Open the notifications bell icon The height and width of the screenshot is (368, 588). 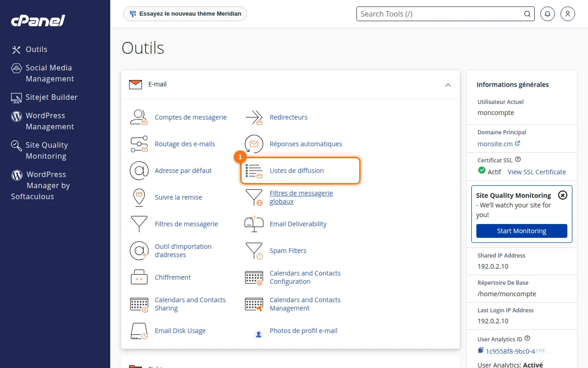547,14
